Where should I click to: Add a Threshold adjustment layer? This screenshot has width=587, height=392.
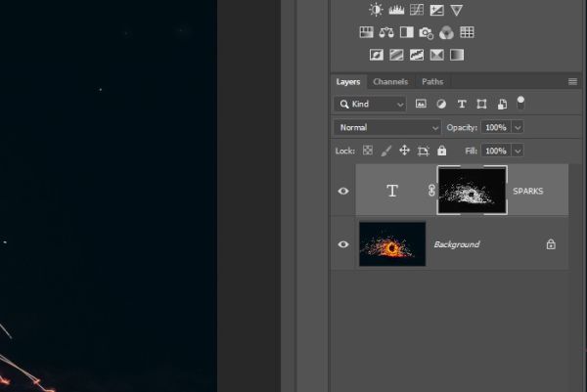pyautogui.click(x=417, y=55)
